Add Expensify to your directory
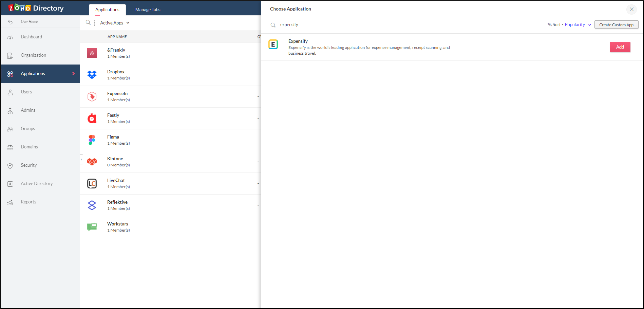This screenshot has width=644, height=309. pyautogui.click(x=620, y=47)
